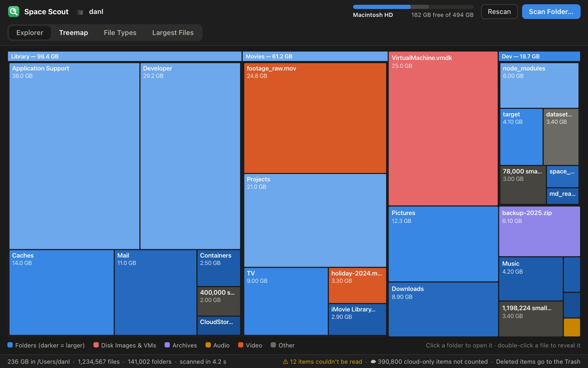This screenshot has height=368, width=588.
Task: Click the Scan Folder... button
Action: pyautogui.click(x=551, y=12)
